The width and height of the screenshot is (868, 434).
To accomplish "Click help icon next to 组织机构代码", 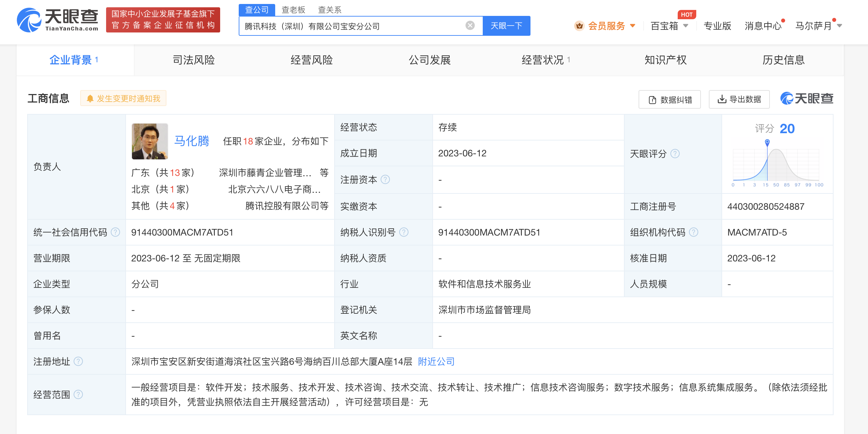I will pos(694,232).
